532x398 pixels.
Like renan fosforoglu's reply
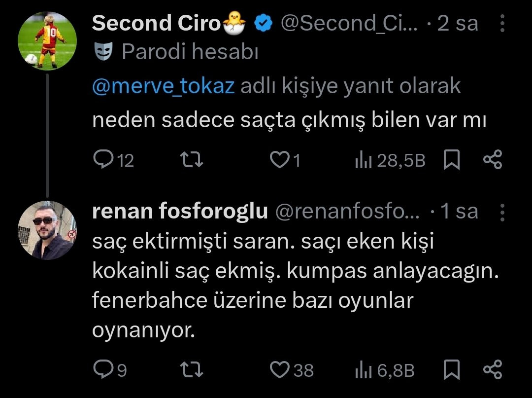click(280, 369)
